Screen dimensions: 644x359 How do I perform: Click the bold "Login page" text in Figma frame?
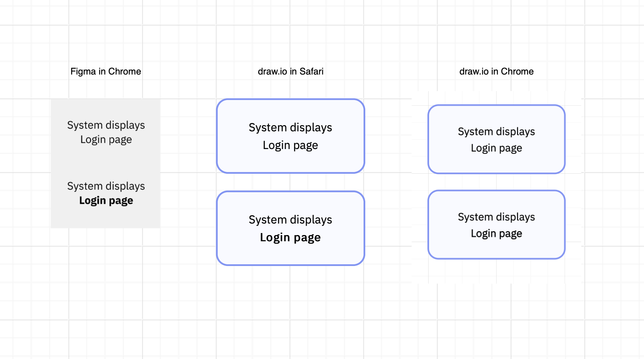point(106,200)
